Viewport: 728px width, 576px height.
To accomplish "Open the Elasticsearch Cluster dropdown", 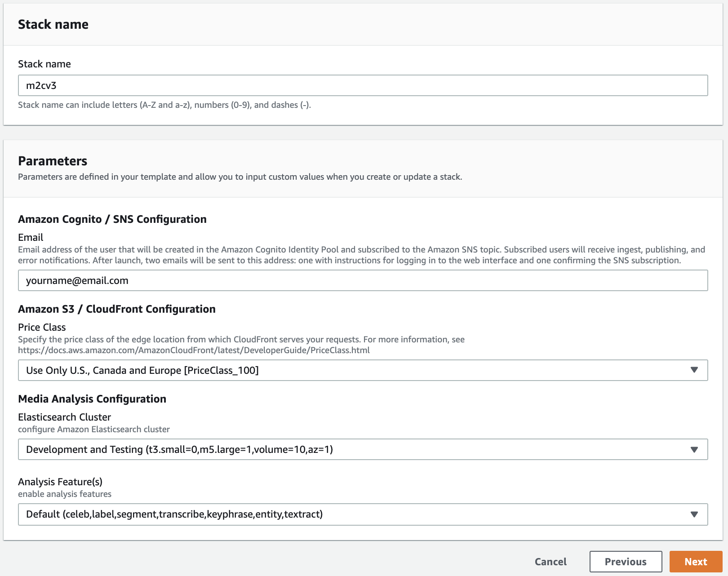I will coord(363,449).
